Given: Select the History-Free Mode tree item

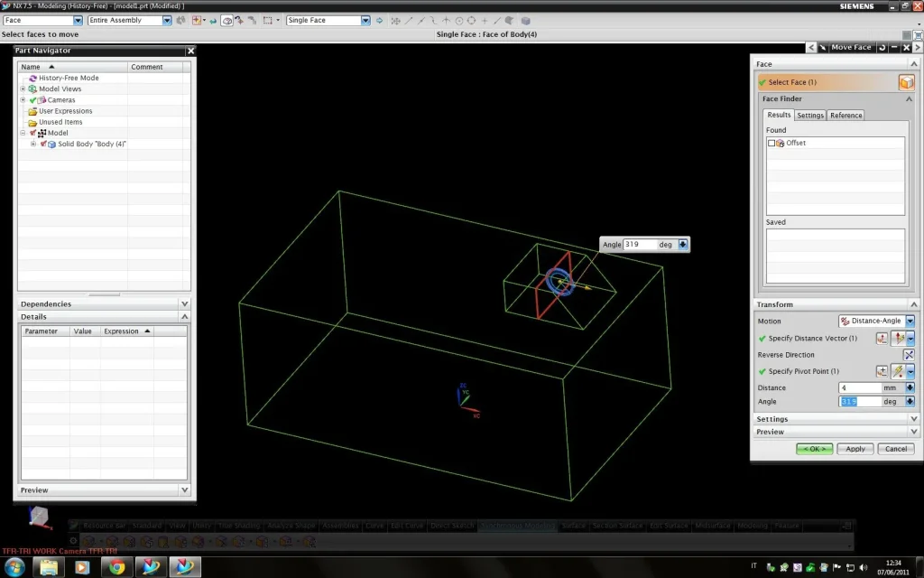Looking at the screenshot, I should [69, 78].
